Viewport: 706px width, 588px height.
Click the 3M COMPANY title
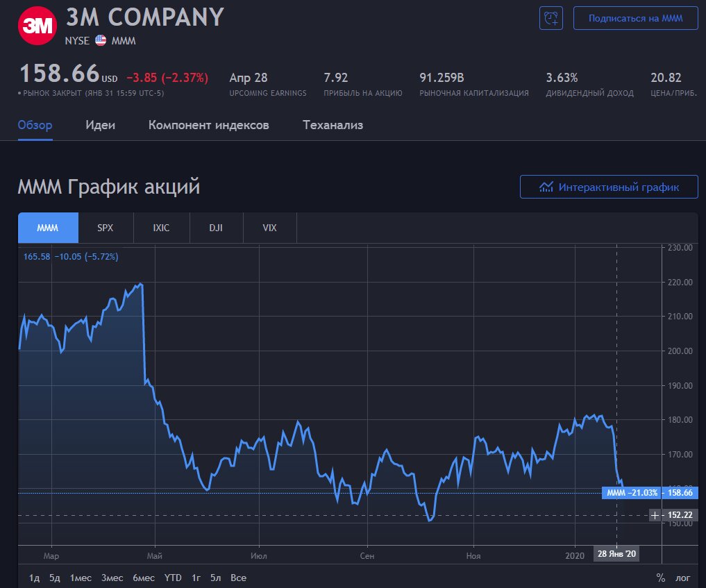[x=145, y=17]
